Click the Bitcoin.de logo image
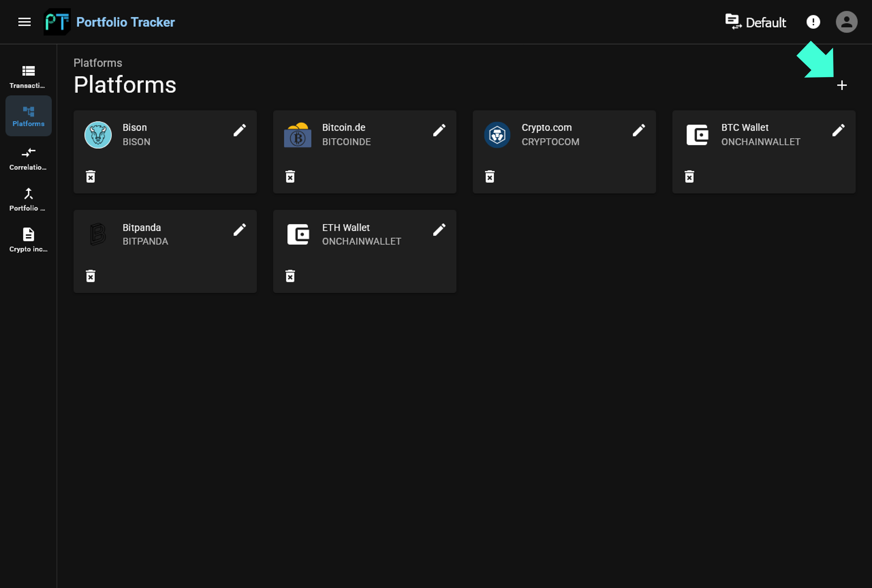The width and height of the screenshot is (872, 588). point(297,135)
